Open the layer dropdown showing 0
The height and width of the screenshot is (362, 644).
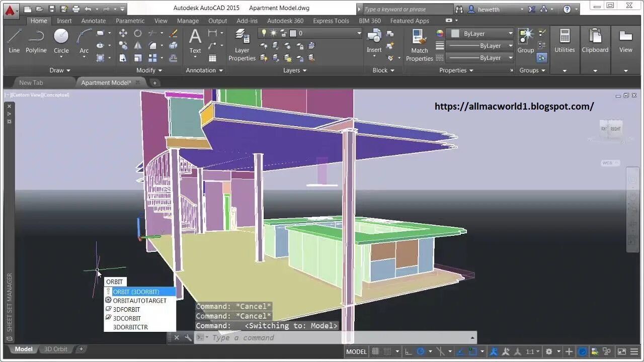[310, 33]
